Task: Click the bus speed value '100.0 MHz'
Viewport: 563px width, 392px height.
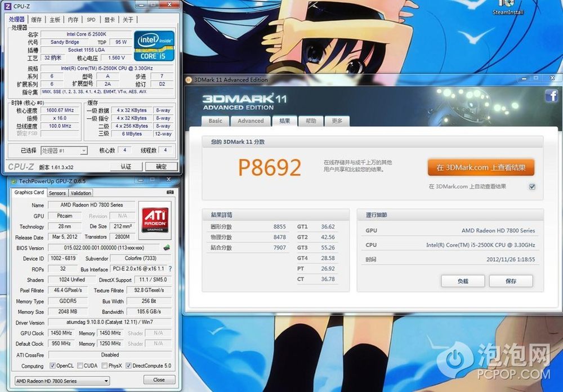Action: pos(60,126)
